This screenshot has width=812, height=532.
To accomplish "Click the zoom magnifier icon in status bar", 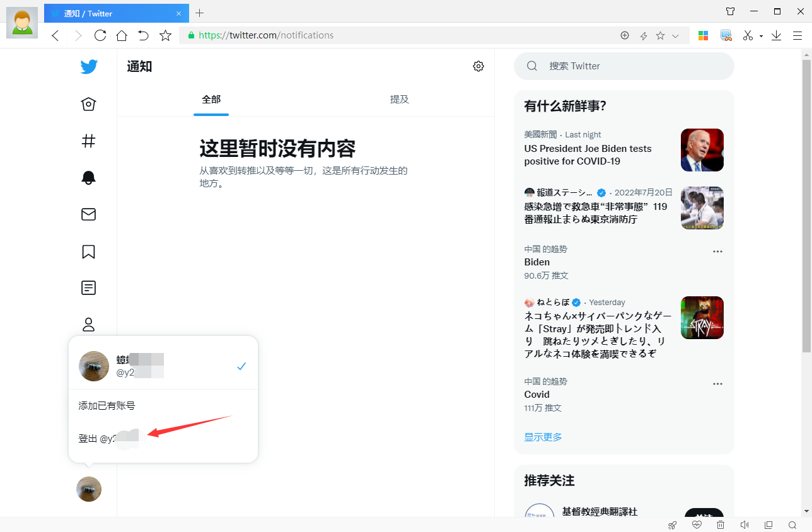I will (792, 525).
